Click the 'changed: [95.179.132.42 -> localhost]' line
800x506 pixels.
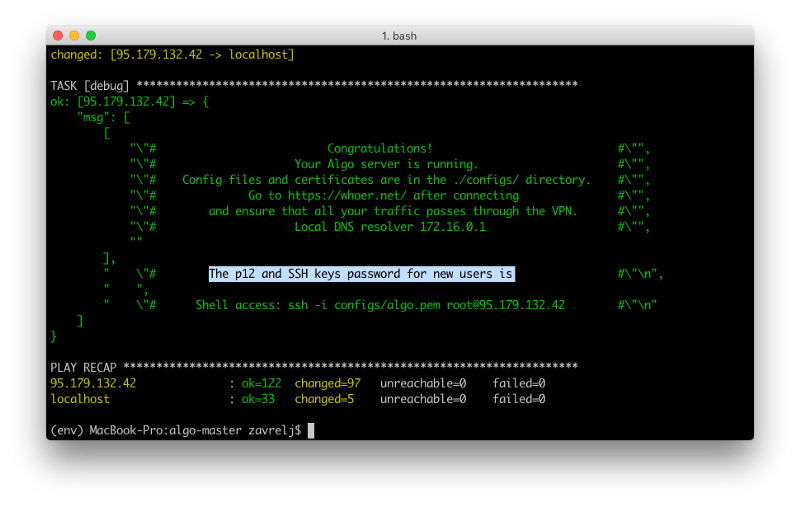pyautogui.click(x=172, y=55)
